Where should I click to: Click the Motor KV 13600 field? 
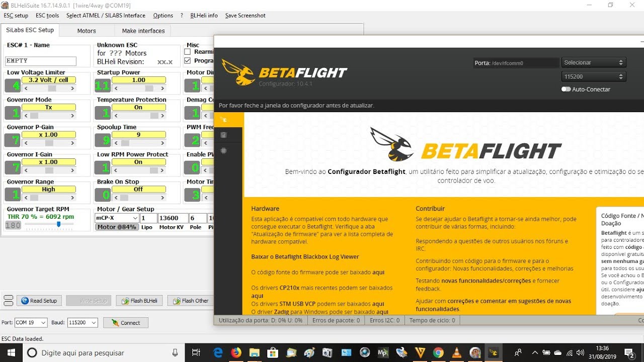pos(172,218)
